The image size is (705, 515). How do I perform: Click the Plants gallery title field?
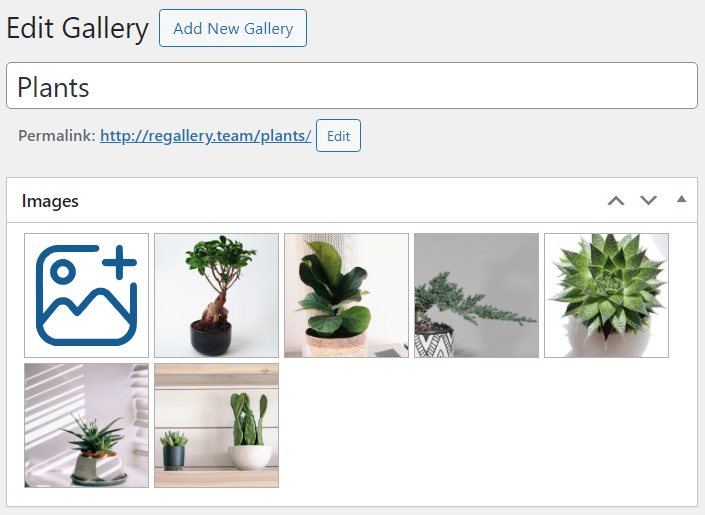click(x=352, y=85)
